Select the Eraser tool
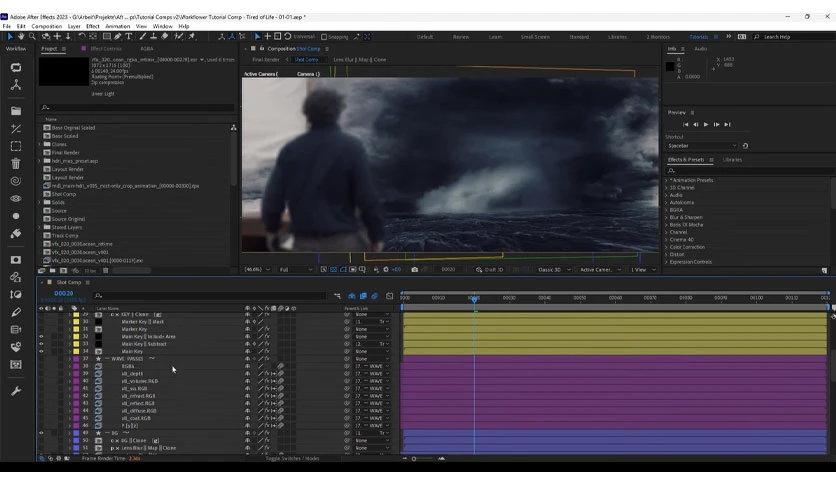Viewport: 836px width, 484px height. (165, 36)
